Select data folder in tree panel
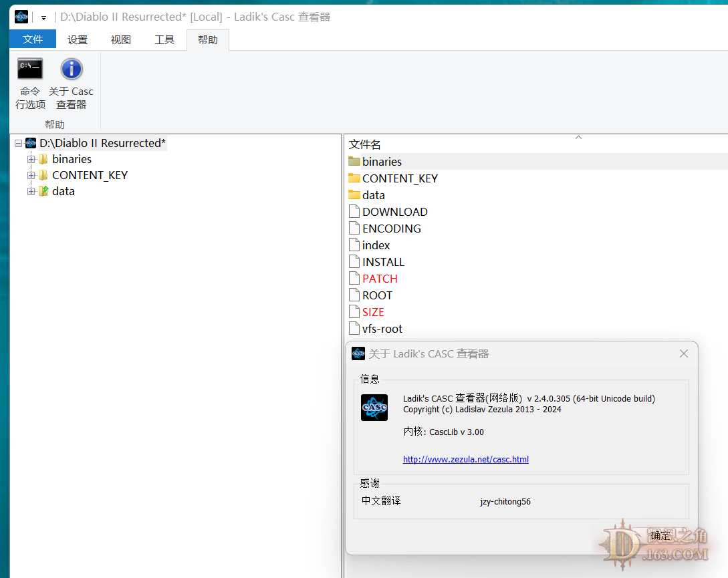728x578 pixels. pyautogui.click(x=63, y=191)
